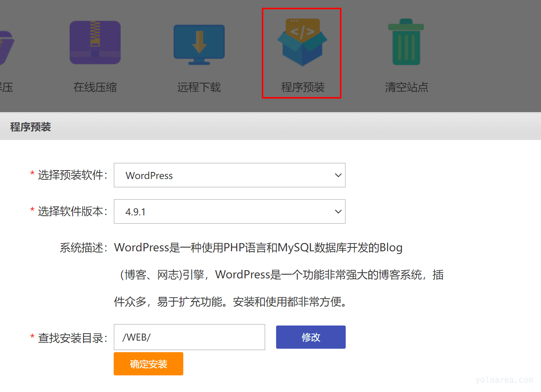Viewport: 541px width, 392px height.
Task: Expand the 选择预装软件 WordPress dropdown
Action: click(x=230, y=175)
